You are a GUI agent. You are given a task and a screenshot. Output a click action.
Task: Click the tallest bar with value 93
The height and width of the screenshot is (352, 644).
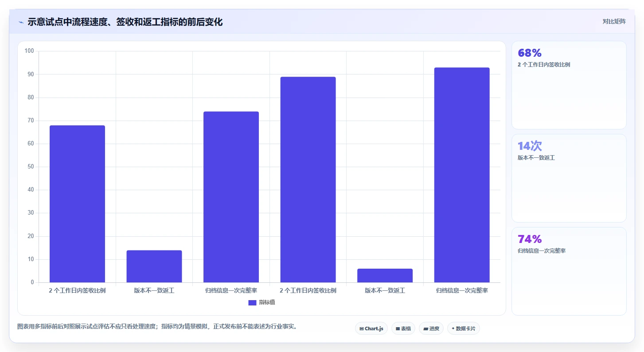(x=462, y=175)
